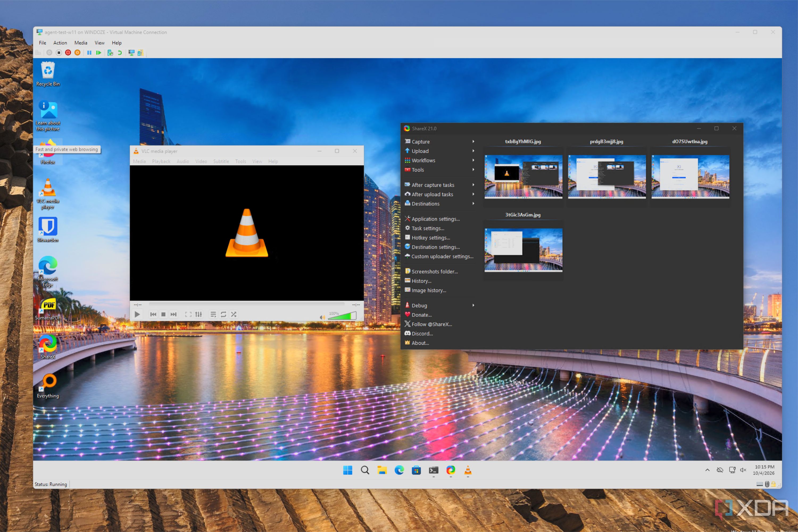This screenshot has height=532, width=798.
Task: Select the Learn about this picture desktop icon
Action: [48, 116]
